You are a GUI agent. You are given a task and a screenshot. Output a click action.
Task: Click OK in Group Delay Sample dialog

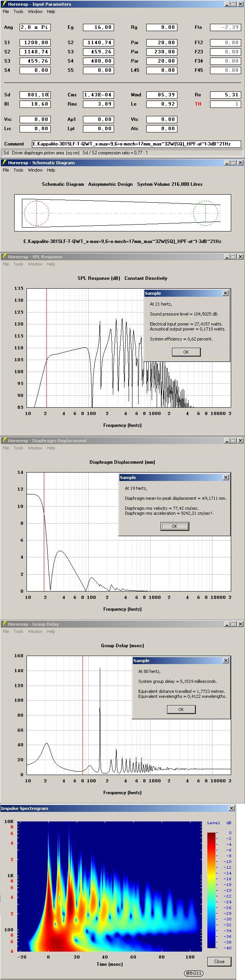(181, 709)
